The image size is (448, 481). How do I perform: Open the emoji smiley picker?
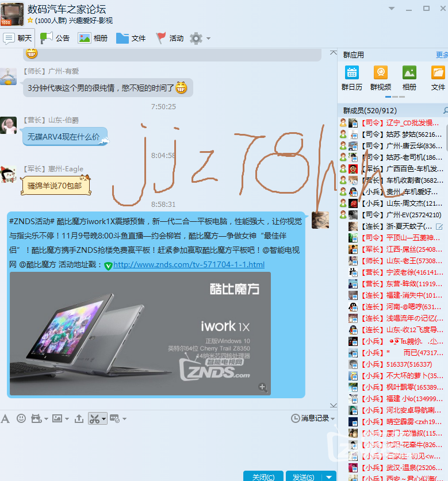pos(21,418)
